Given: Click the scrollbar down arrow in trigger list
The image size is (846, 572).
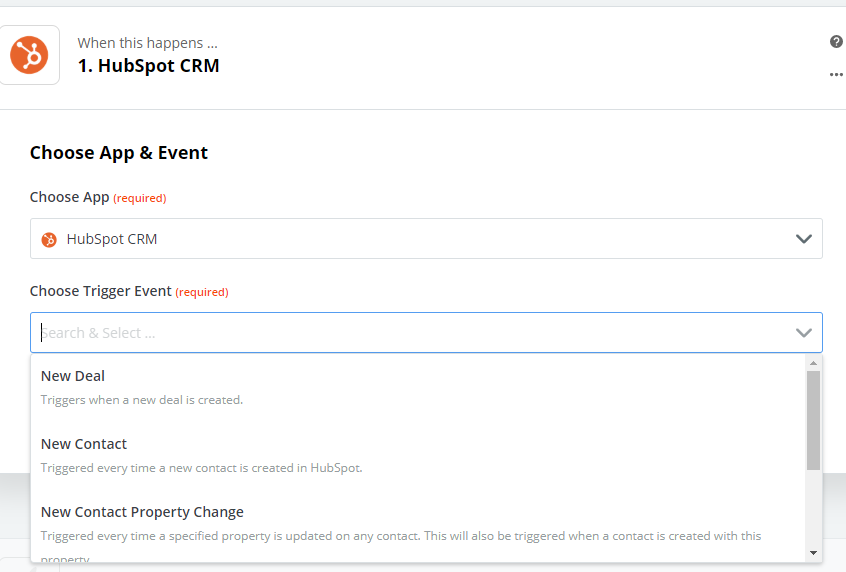Looking at the screenshot, I should point(813,553).
